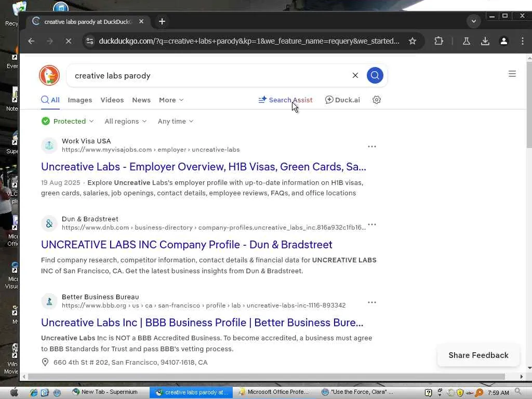The width and height of the screenshot is (532, 399).
Task: Open the Any time filter dropdown
Action: pyautogui.click(x=176, y=121)
